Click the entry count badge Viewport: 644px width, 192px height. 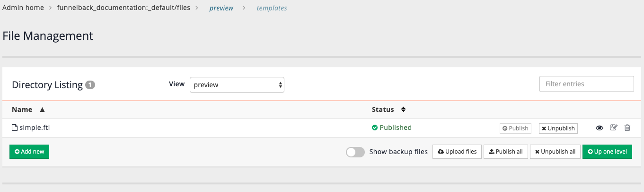90,85
